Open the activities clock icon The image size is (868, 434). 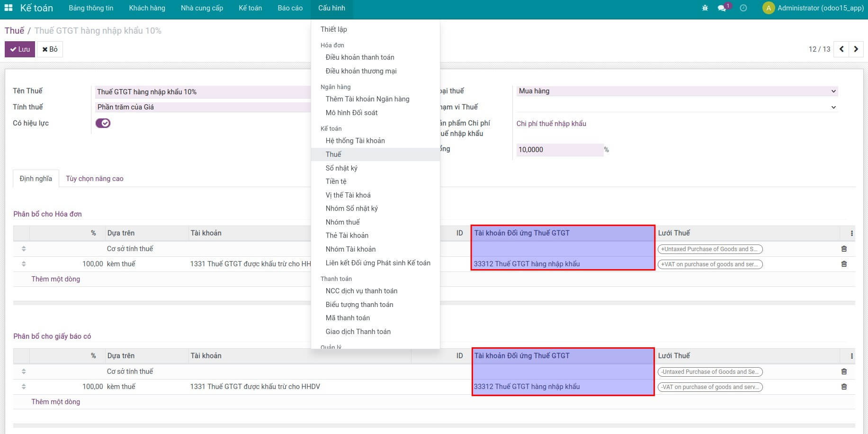coord(743,8)
